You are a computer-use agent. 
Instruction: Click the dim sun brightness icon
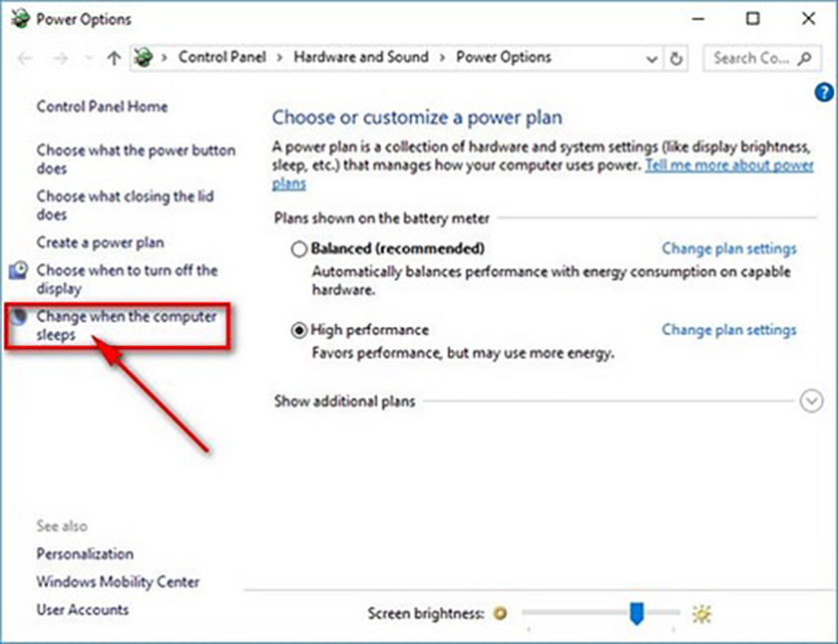coord(500,613)
